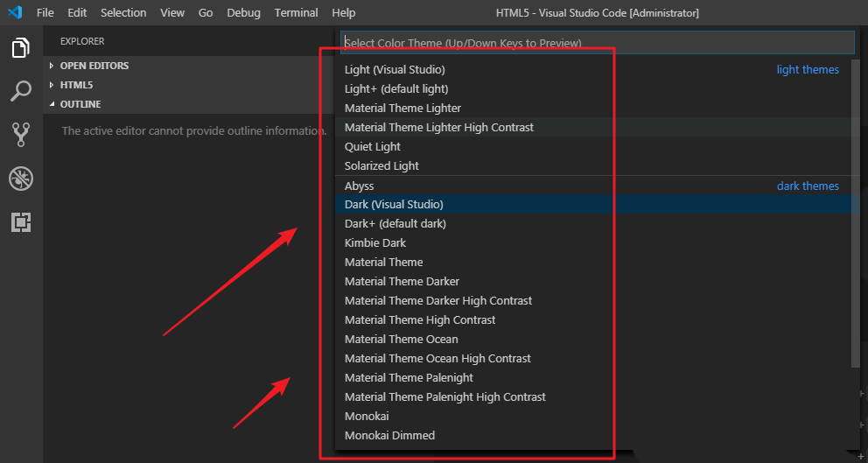Expand the OPEN EDITORS section

94,66
